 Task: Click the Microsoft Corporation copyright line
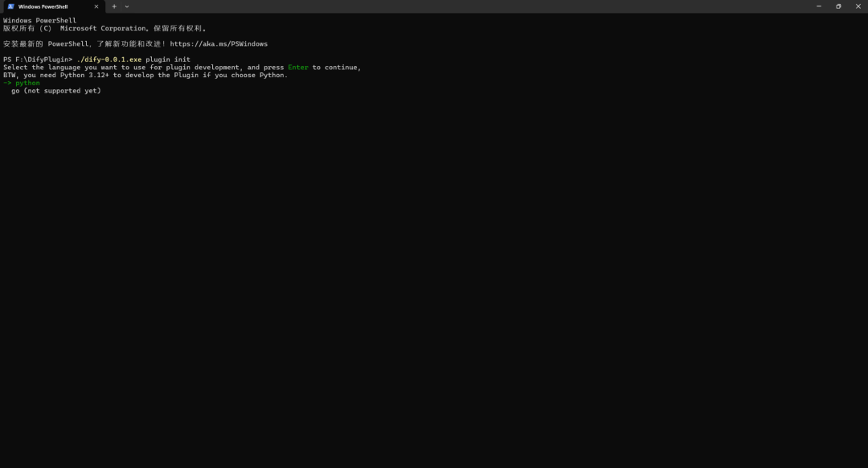click(x=104, y=28)
